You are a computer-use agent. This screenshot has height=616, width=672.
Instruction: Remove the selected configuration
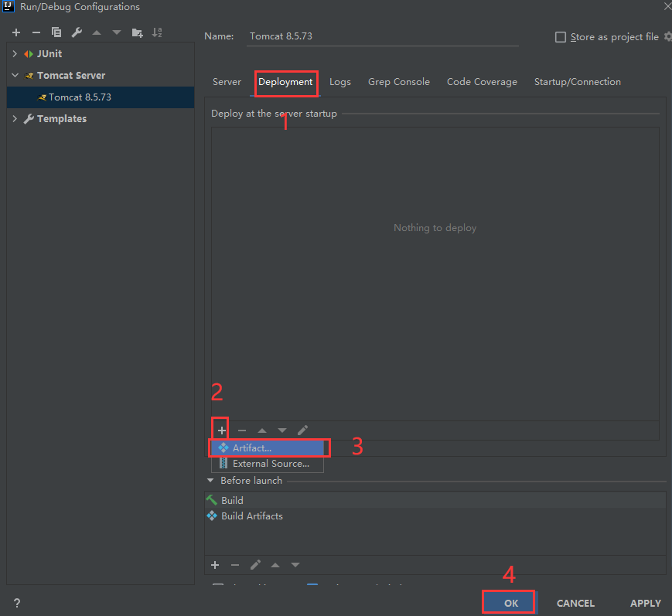coord(35,32)
